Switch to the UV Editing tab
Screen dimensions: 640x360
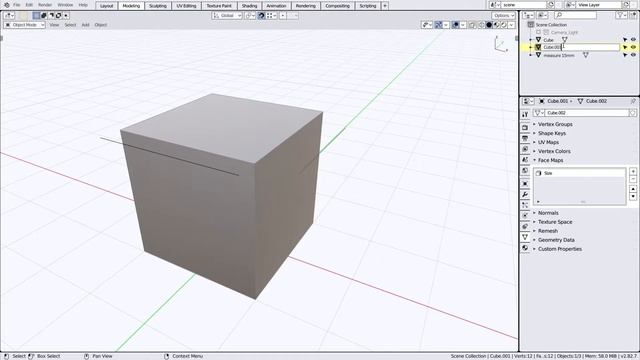tap(186, 6)
